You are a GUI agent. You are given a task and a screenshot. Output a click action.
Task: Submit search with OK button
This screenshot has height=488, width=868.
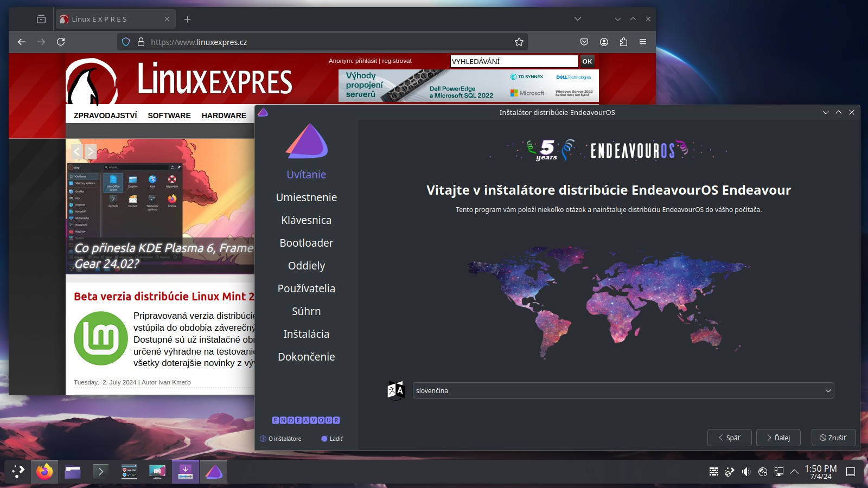tap(587, 61)
